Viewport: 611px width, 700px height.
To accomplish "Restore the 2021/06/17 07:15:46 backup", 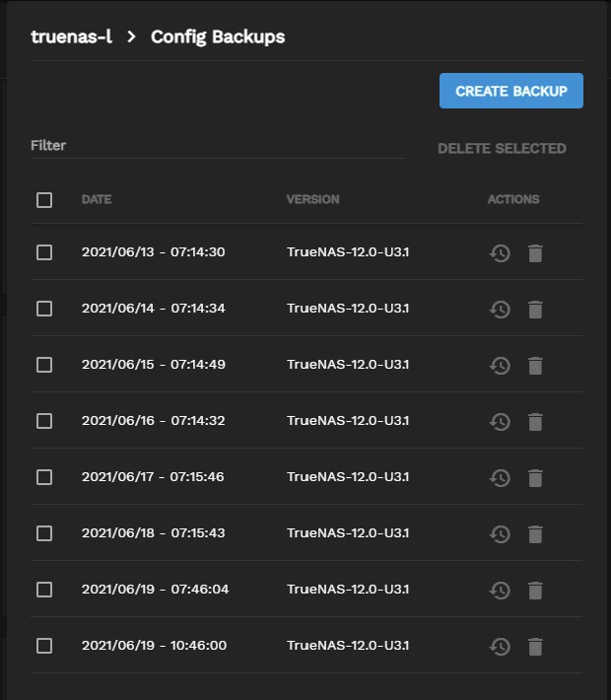I will click(500, 478).
